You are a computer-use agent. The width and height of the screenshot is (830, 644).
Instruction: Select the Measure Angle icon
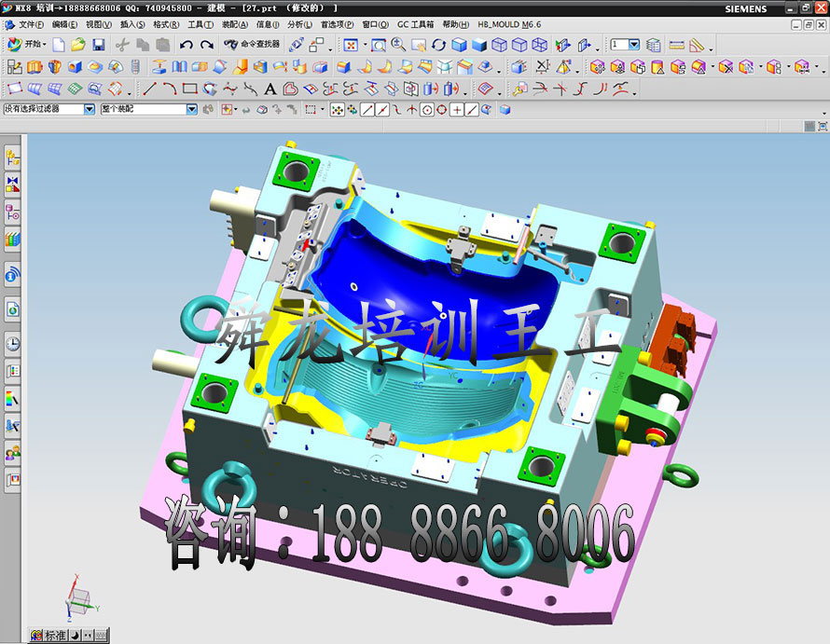pyautogui.click(x=697, y=45)
